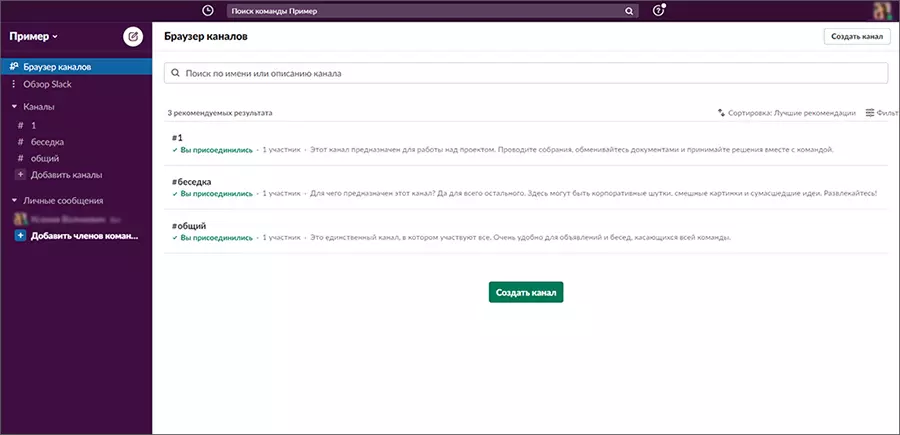The image size is (900, 435).
Task: Collapse the Каналы section
Action: tap(14, 106)
